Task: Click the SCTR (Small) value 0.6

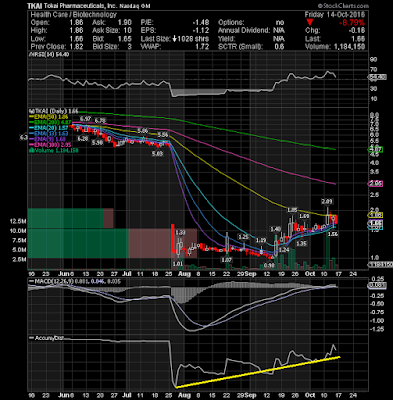Action: [279, 47]
